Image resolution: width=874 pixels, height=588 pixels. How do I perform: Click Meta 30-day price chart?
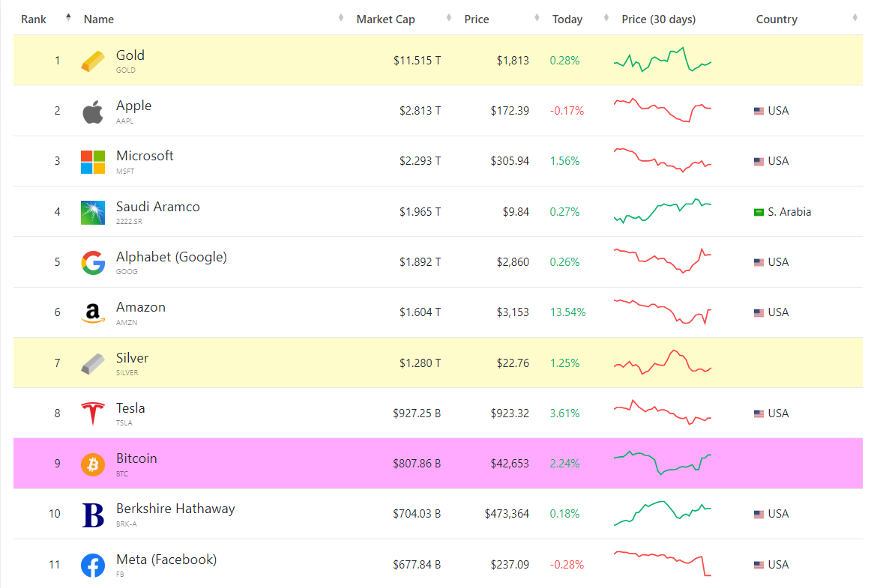(662, 563)
